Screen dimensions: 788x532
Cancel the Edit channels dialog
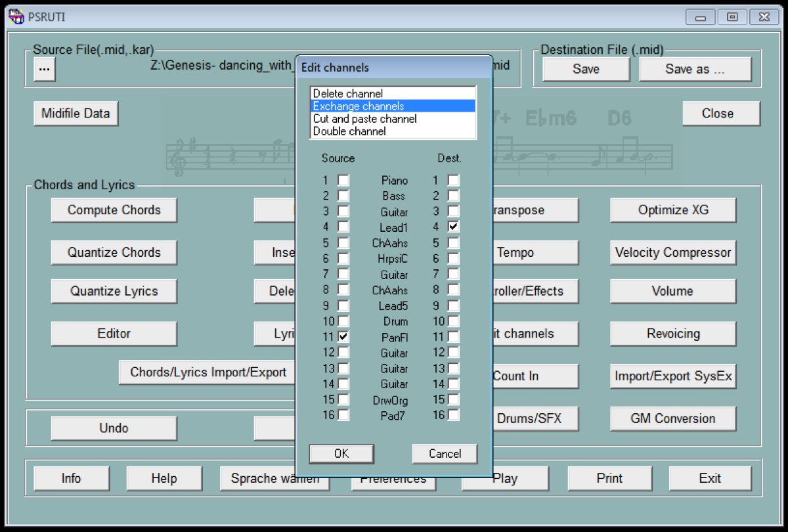tap(445, 454)
